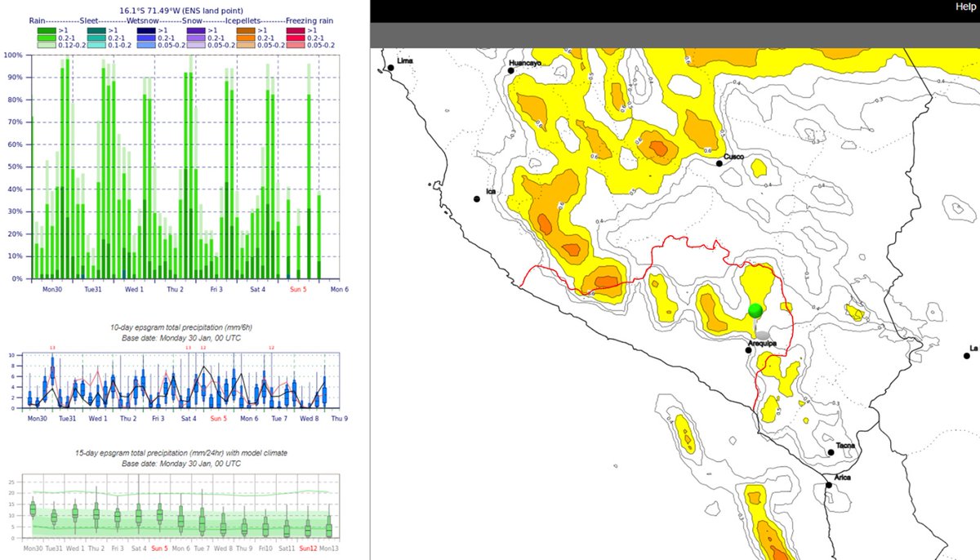Click the '10-day epsgram total precipitation (mm/6h)' title
Viewport: 980px width, 560px height.
181,328
